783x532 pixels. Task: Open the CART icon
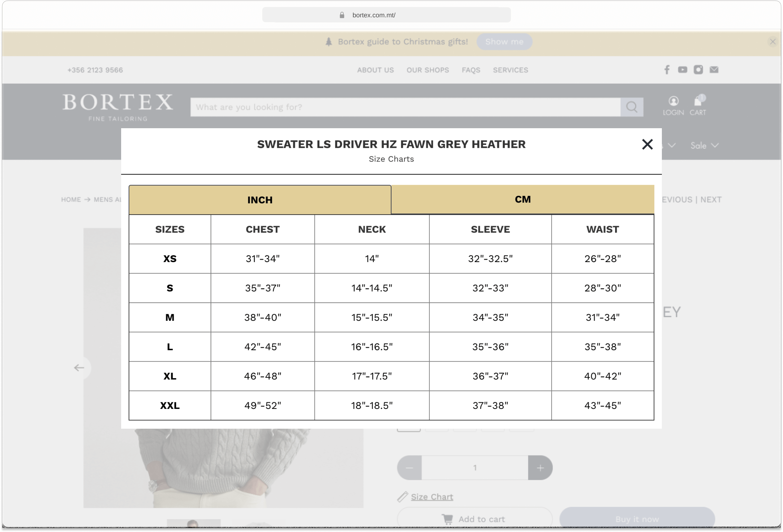coord(698,106)
